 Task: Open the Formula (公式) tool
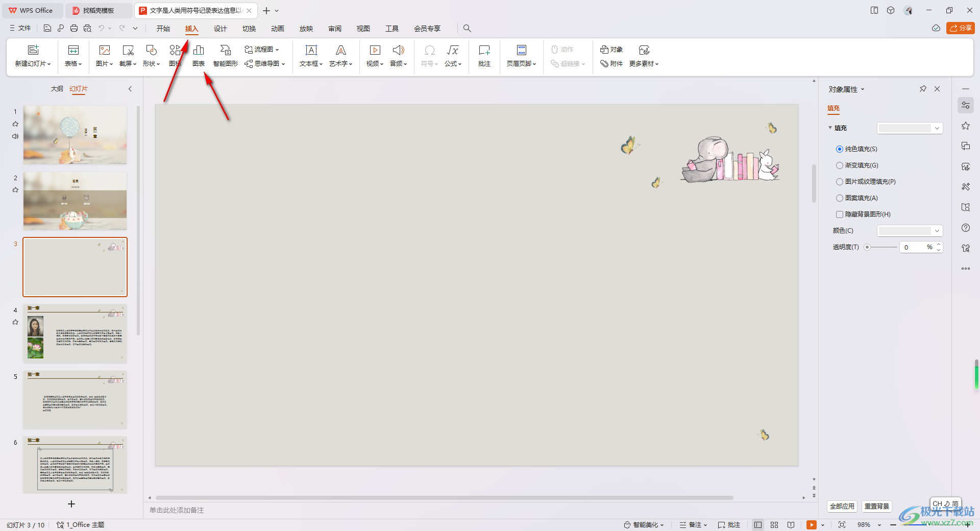coord(453,56)
